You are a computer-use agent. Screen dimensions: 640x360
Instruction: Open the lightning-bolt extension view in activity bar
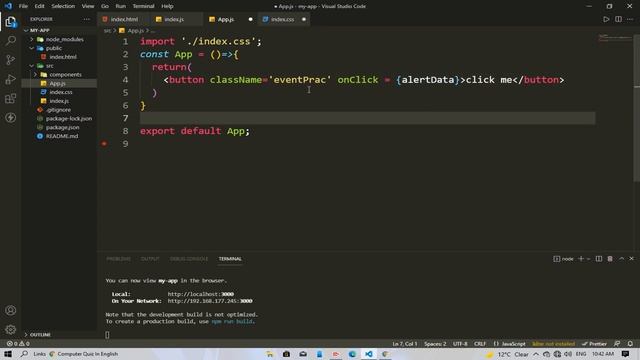[x=11, y=118]
